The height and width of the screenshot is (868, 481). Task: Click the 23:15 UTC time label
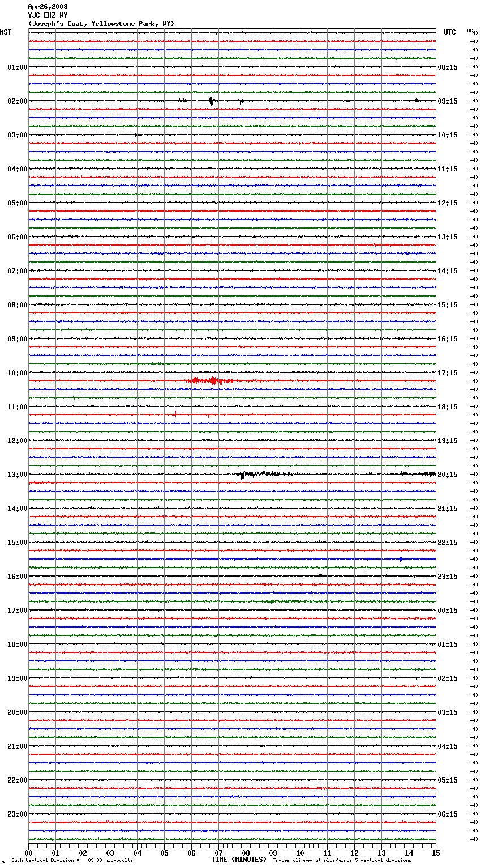(448, 577)
